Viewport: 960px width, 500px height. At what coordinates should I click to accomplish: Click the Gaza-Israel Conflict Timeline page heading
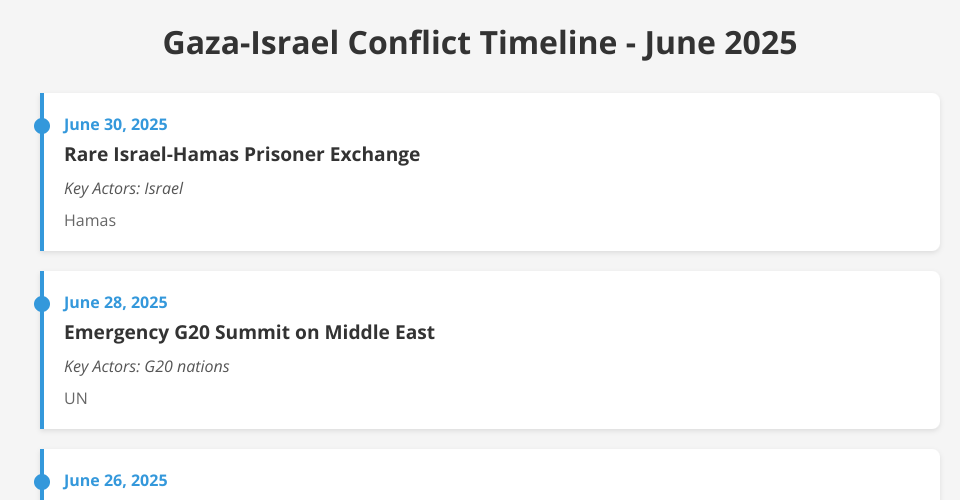(x=480, y=43)
